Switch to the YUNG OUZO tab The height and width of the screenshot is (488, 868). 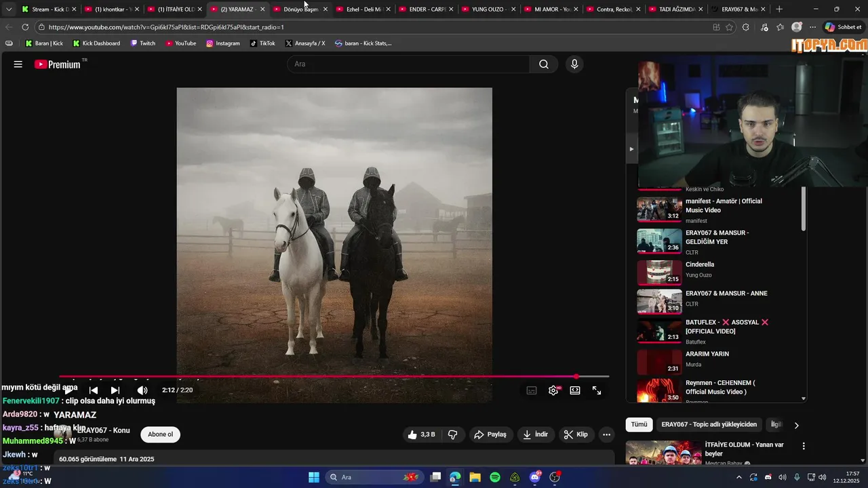(x=489, y=9)
